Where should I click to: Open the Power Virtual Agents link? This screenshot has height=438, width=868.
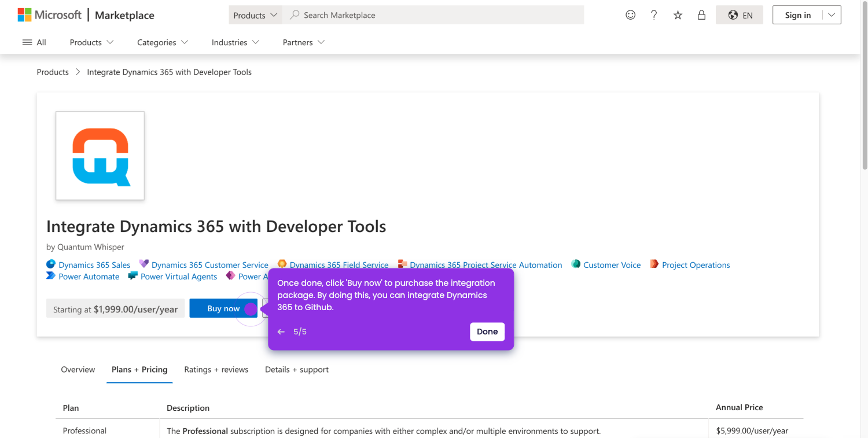tap(179, 277)
